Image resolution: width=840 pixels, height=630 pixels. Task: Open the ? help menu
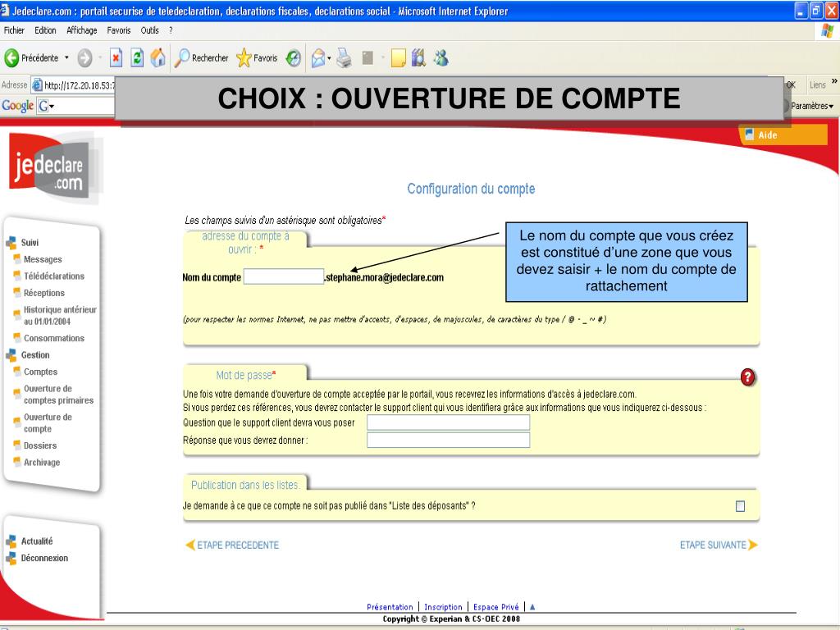click(x=171, y=30)
